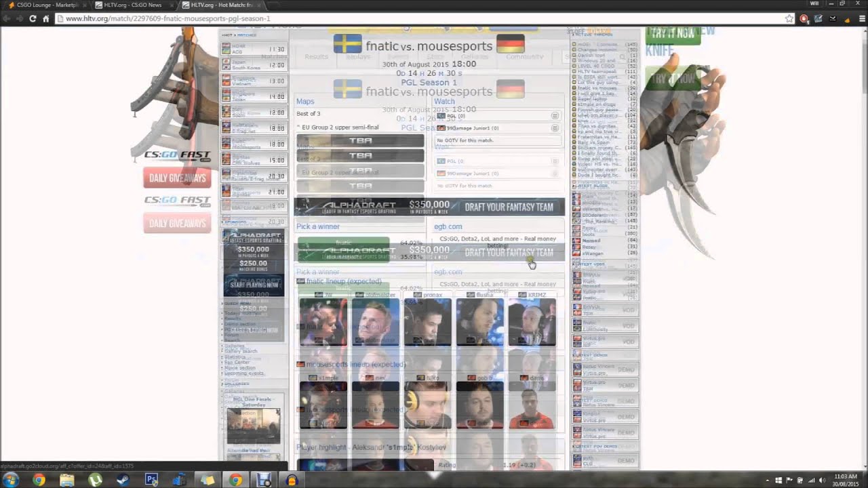Image resolution: width=868 pixels, height=488 pixels.
Task: Open flusha's player photo in fnatic lineup
Action: pos(480,323)
